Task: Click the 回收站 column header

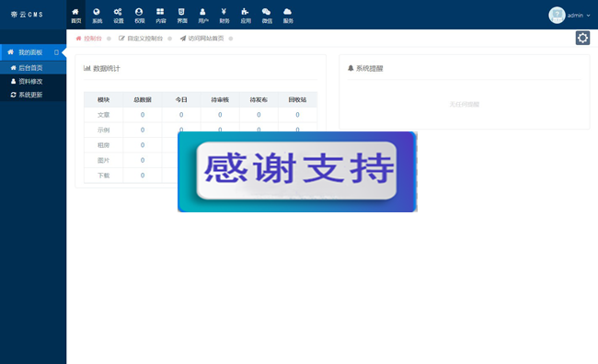Action: pyautogui.click(x=297, y=100)
